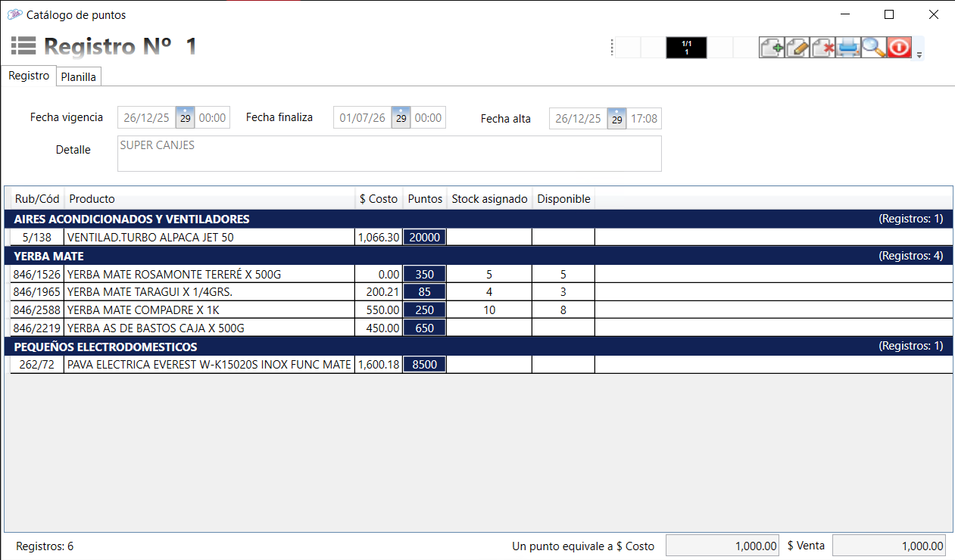Sort by the Puntos column header
Viewport: 955px width, 560px height.
point(425,199)
